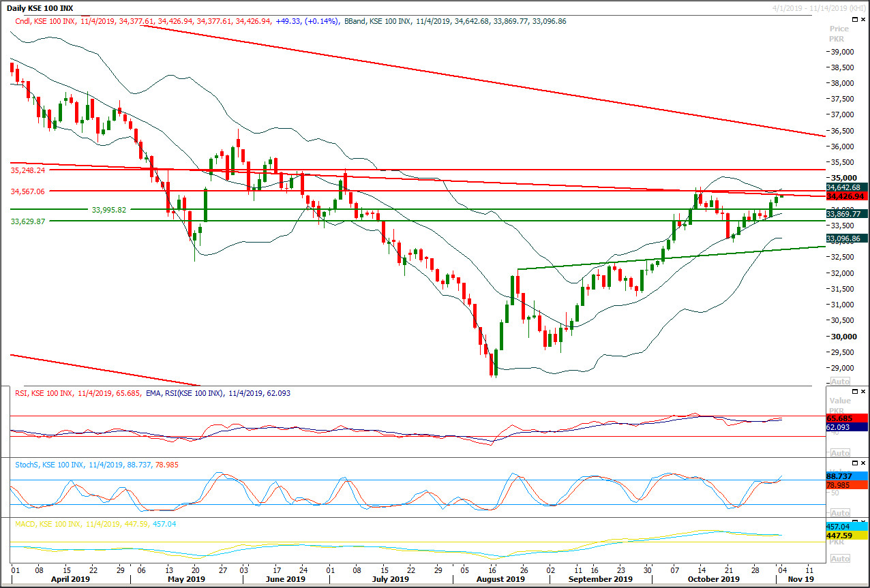Viewport: 870px width, 588px height.
Task: Click the 65.685 RSI value tag
Action: pos(847,418)
